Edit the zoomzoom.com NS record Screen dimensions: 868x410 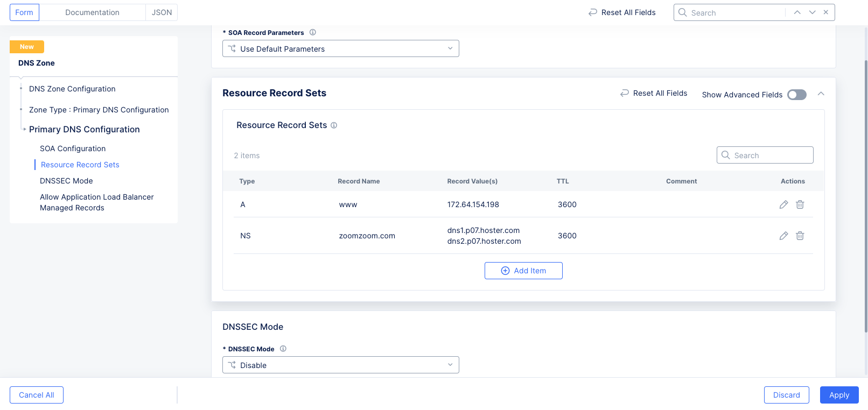(783, 236)
